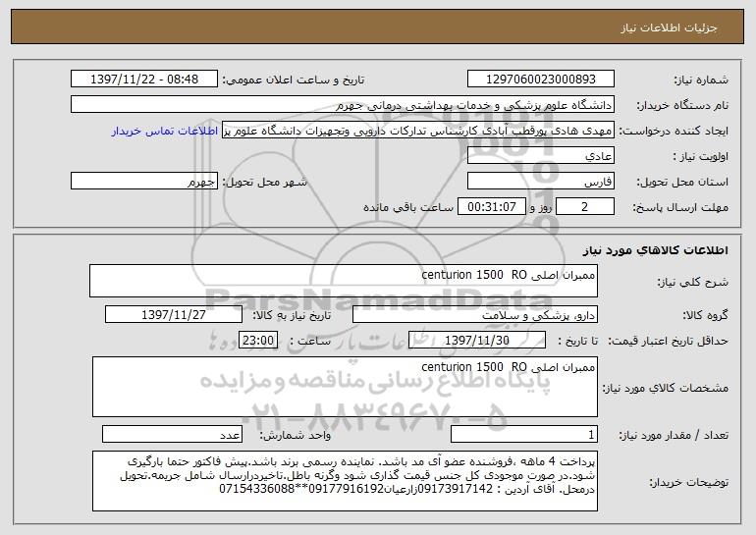The width and height of the screenshot is (756, 535).
Task: Click the need date field 1397/11/27
Action: [174, 315]
